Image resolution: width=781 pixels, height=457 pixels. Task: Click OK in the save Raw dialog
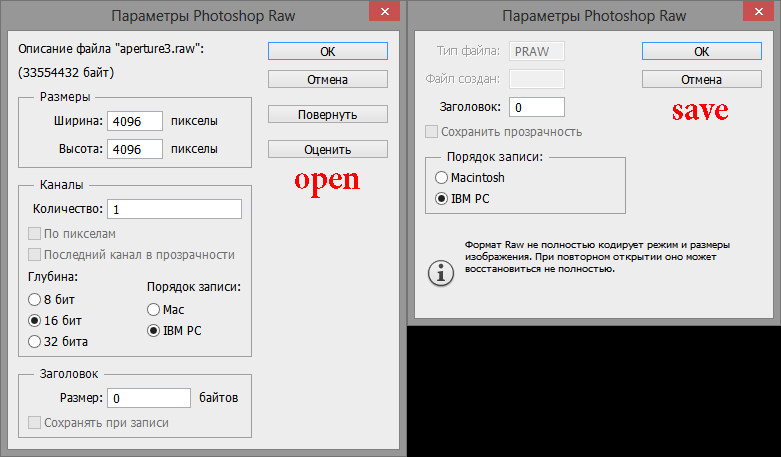click(x=701, y=51)
